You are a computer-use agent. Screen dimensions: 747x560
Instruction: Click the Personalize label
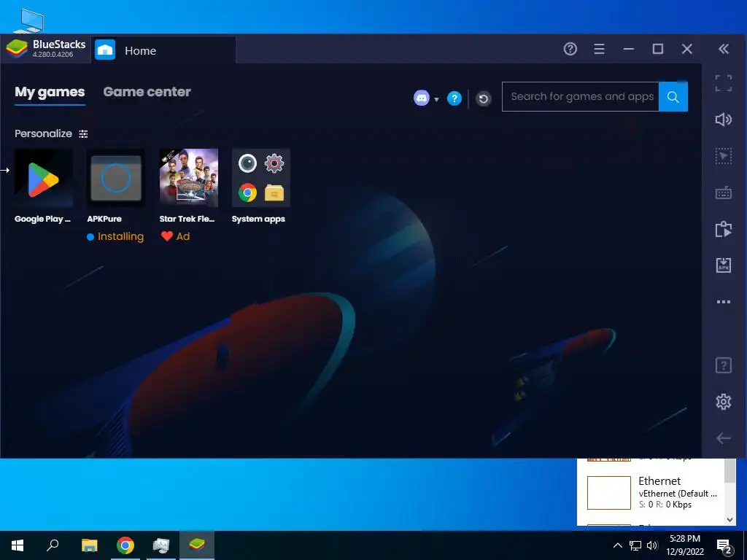pos(43,134)
